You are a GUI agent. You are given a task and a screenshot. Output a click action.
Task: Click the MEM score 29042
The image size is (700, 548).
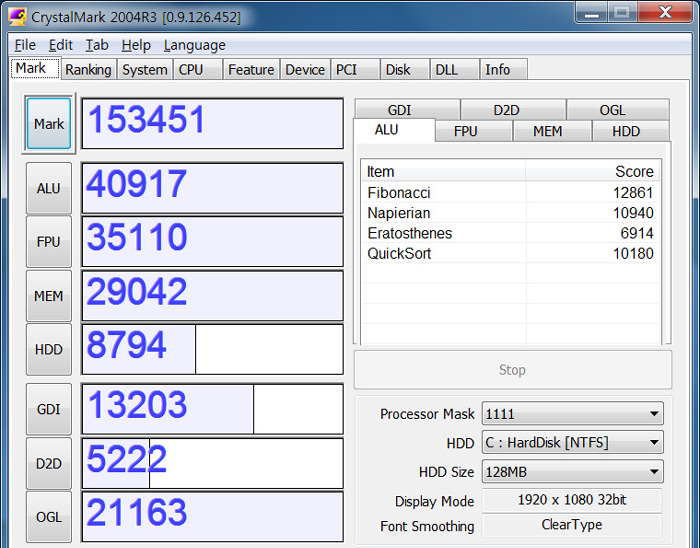(x=212, y=295)
